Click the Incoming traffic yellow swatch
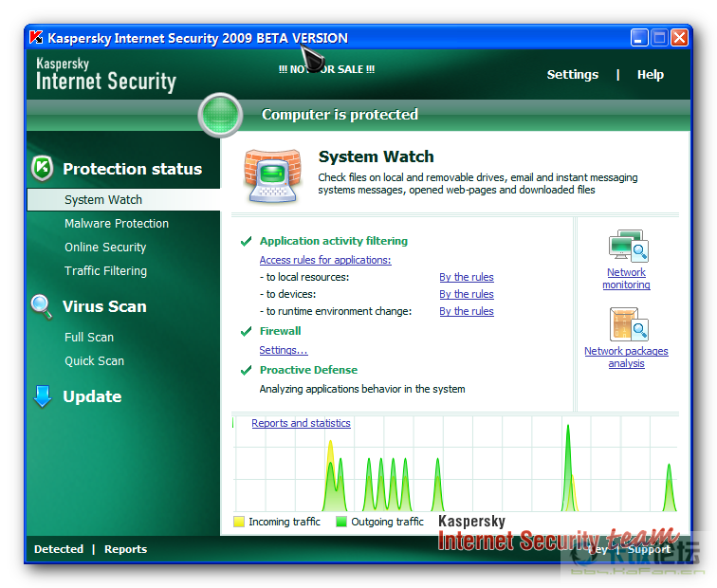Screen dimensions: 717x588 (239, 522)
